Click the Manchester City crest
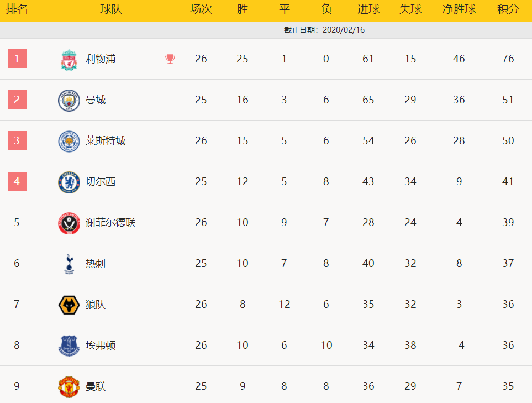Image resolution: width=532 pixels, height=403 pixels. [x=69, y=101]
